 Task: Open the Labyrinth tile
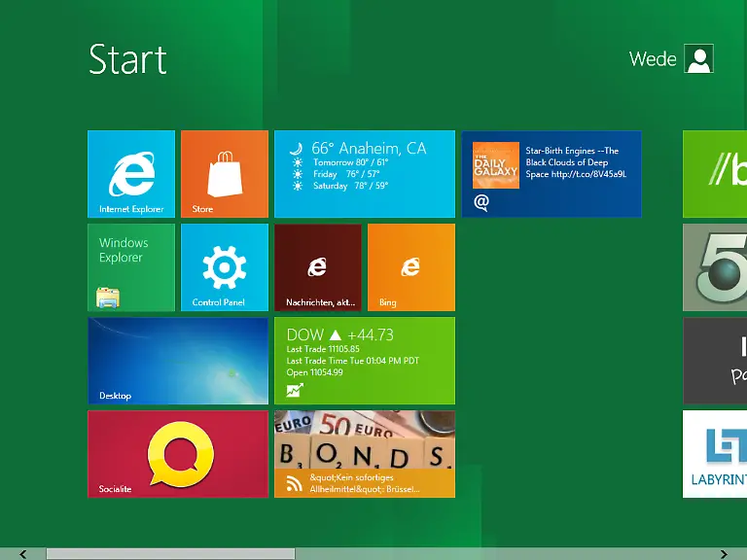click(715, 454)
